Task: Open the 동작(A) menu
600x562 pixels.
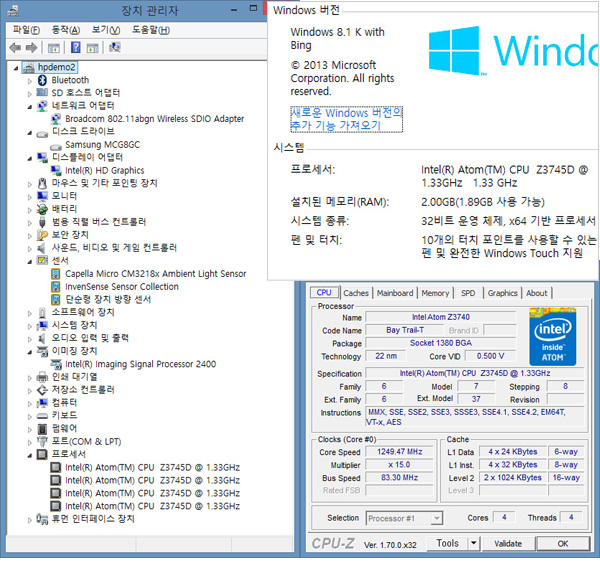Action: (66, 30)
